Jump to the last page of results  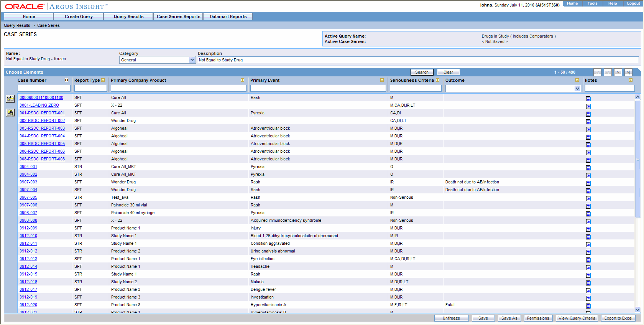point(628,72)
